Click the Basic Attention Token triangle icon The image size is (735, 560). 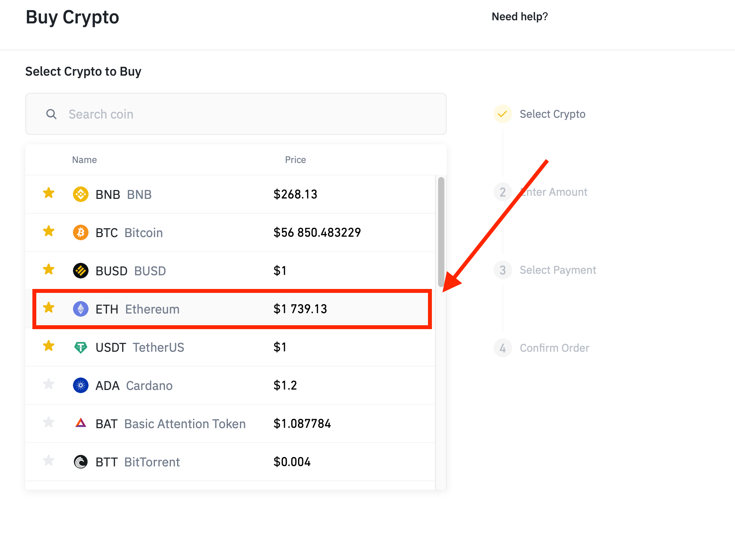(x=81, y=423)
